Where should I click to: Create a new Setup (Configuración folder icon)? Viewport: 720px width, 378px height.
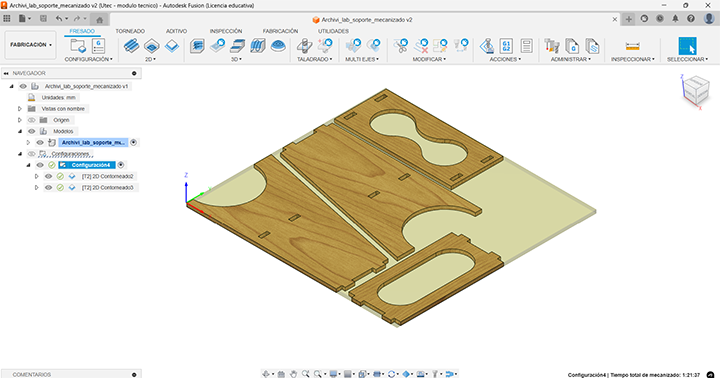tap(78, 46)
